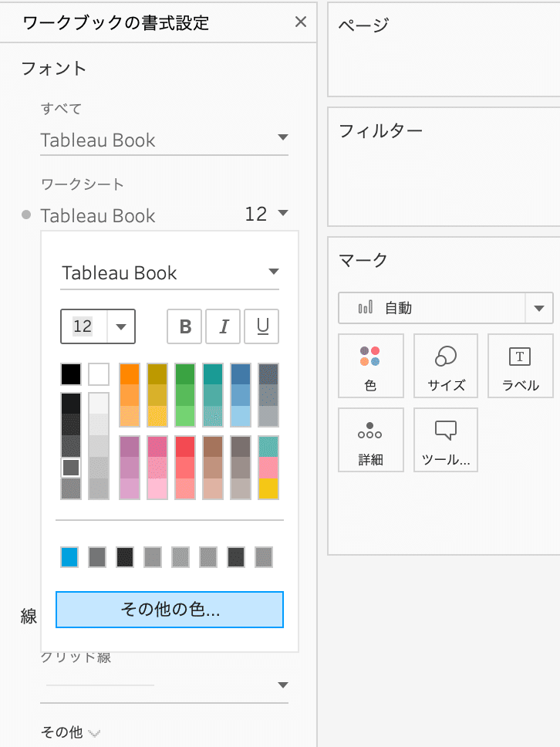This screenshot has height=747, width=560.
Task: Toggle italic formatting
Action: [x=223, y=326]
